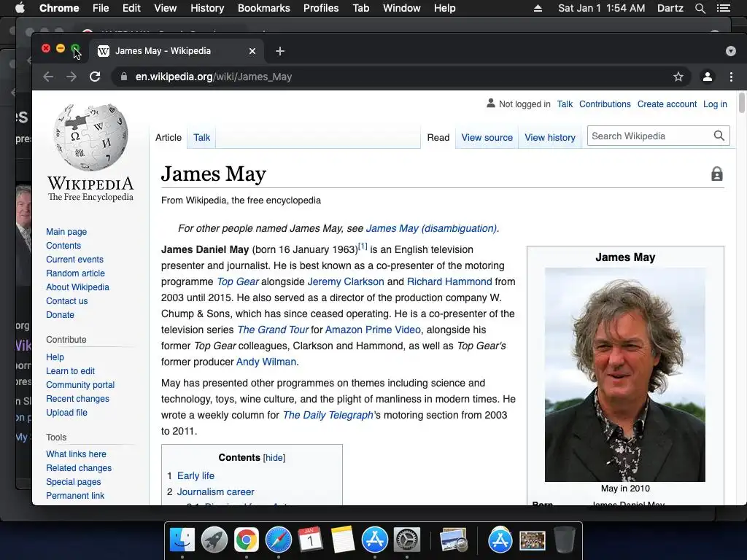Hide the Contents box via [hide]
The image size is (747, 560).
click(x=274, y=458)
